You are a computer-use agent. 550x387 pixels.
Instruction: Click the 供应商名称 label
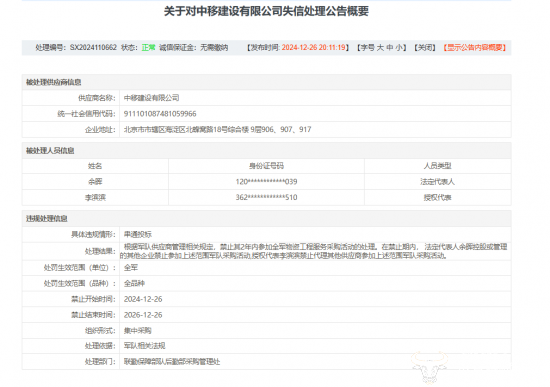pos(96,98)
